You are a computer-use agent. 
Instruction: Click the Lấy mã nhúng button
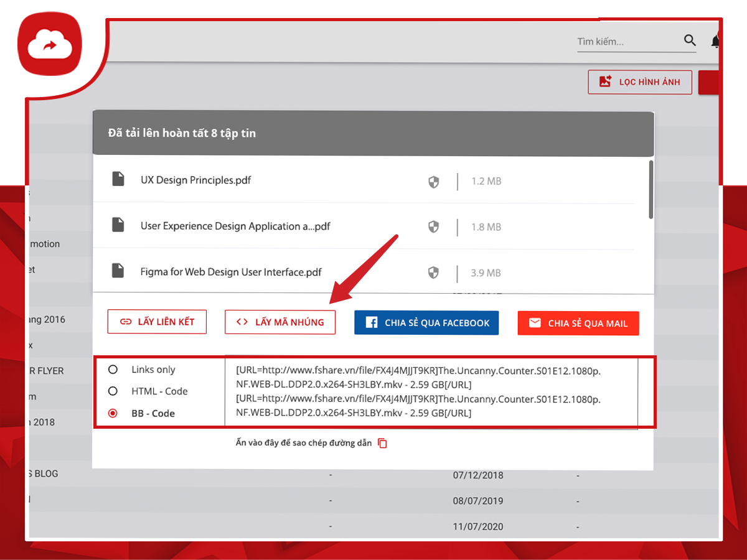(x=280, y=322)
